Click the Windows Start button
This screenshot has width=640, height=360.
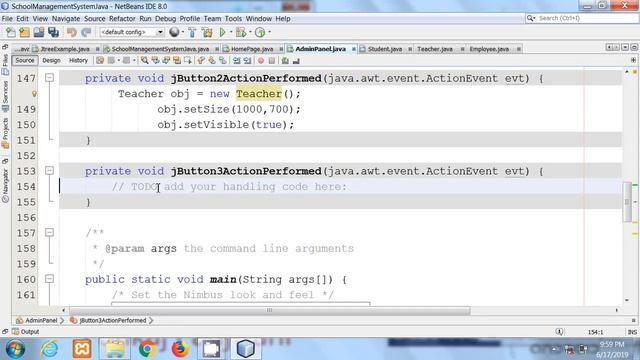tap(15, 349)
